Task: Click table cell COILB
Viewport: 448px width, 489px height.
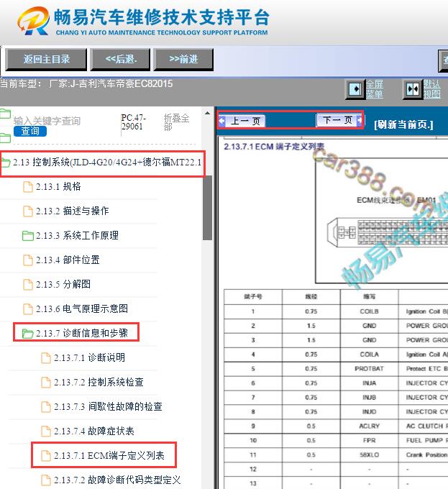Action: (369, 311)
